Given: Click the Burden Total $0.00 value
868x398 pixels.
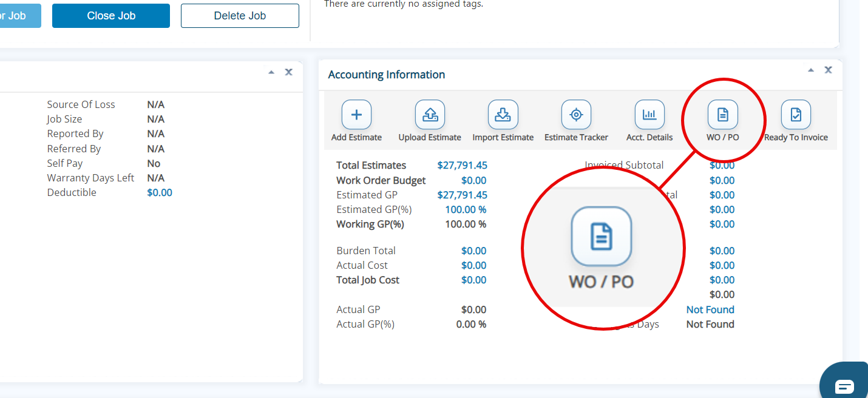Looking at the screenshot, I should (x=473, y=251).
